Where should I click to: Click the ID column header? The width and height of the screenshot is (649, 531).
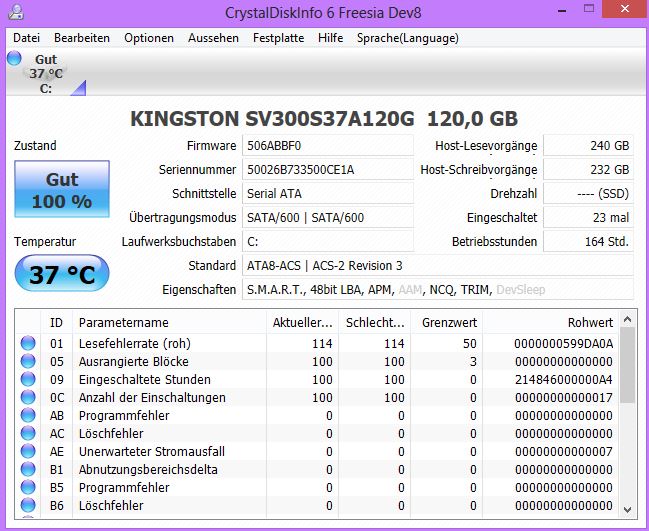[56, 322]
